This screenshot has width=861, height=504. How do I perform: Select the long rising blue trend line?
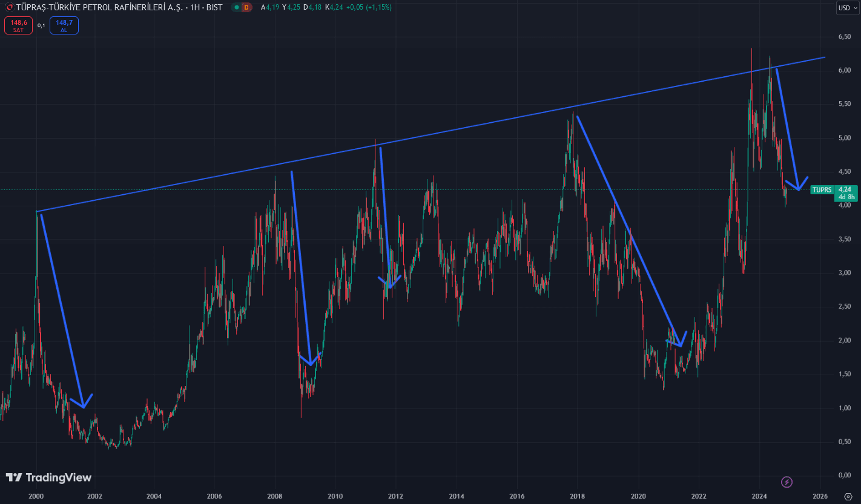431,134
